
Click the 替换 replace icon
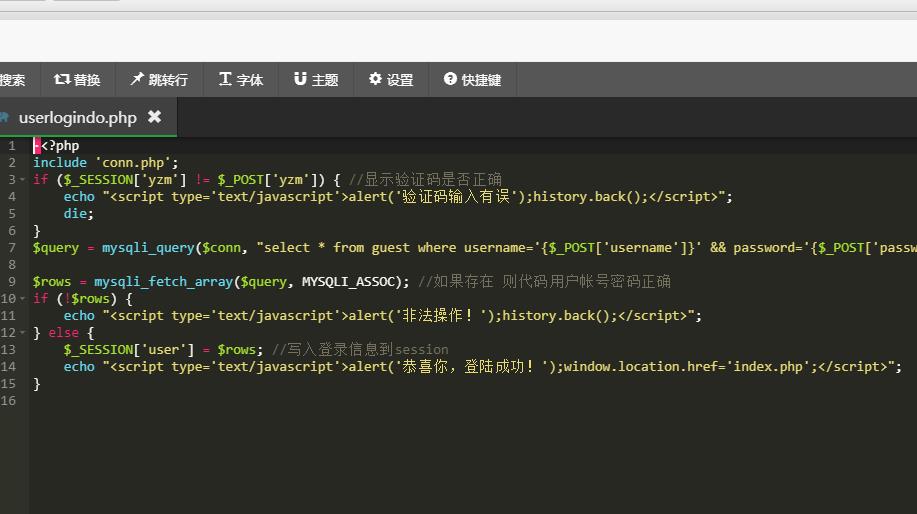[x=62, y=79]
